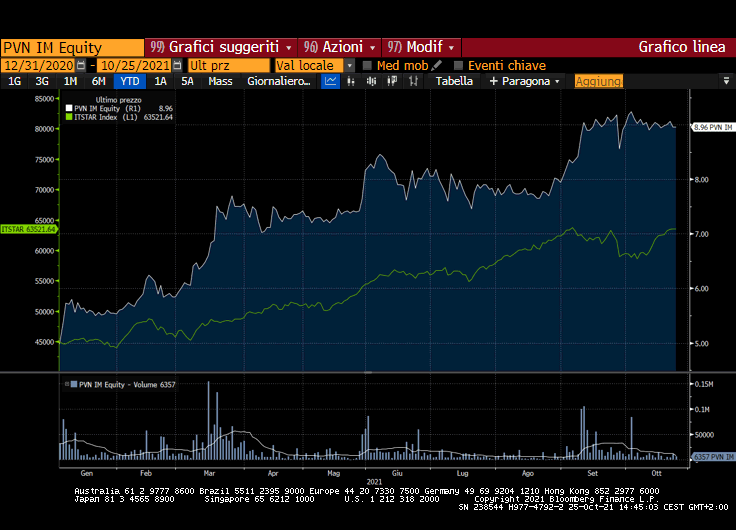Click the green ITSTAR 63521.64 axis label
Viewport: 736px width, 530px height.
click(x=28, y=229)
